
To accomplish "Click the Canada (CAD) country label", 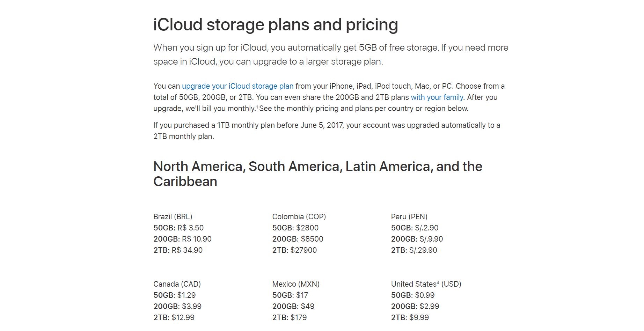I will coord(177,284).
